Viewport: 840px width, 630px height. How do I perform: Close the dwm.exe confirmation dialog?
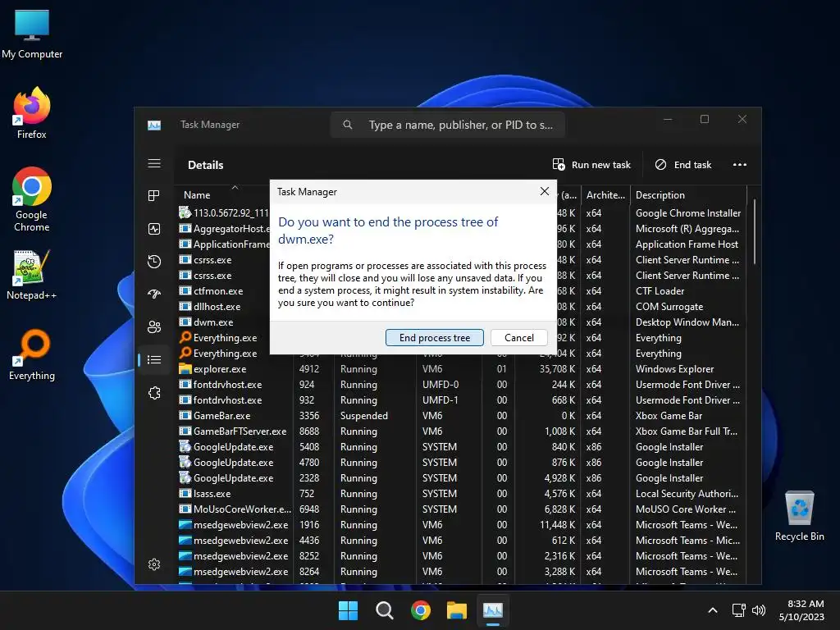(x=545, y=191)
